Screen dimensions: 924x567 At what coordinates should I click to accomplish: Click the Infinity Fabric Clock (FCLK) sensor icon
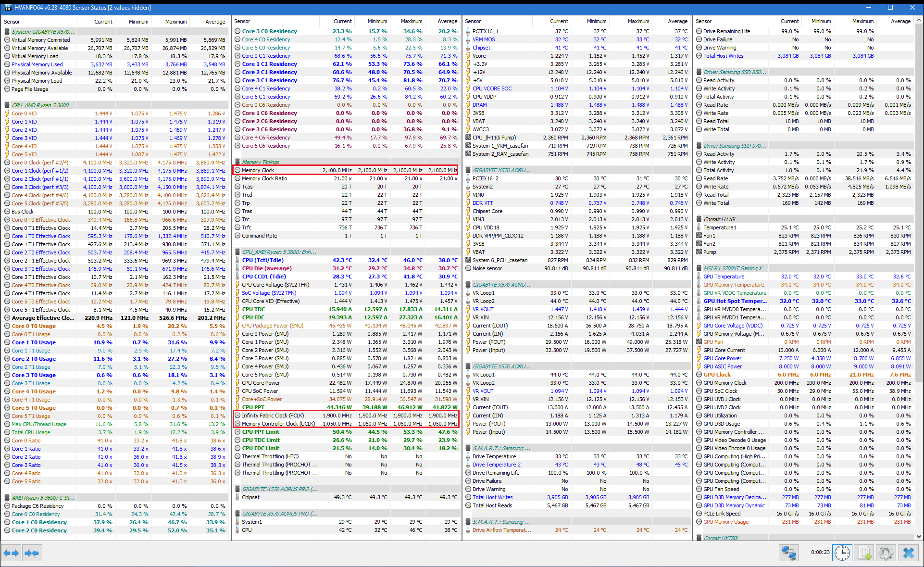(x=237, y=416)
